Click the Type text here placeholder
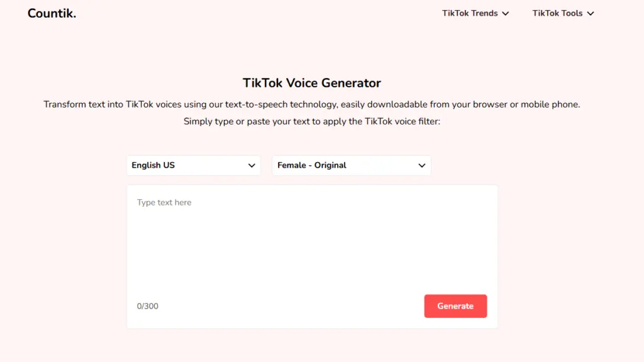This screenshot has height=362, width=644. 164,202
